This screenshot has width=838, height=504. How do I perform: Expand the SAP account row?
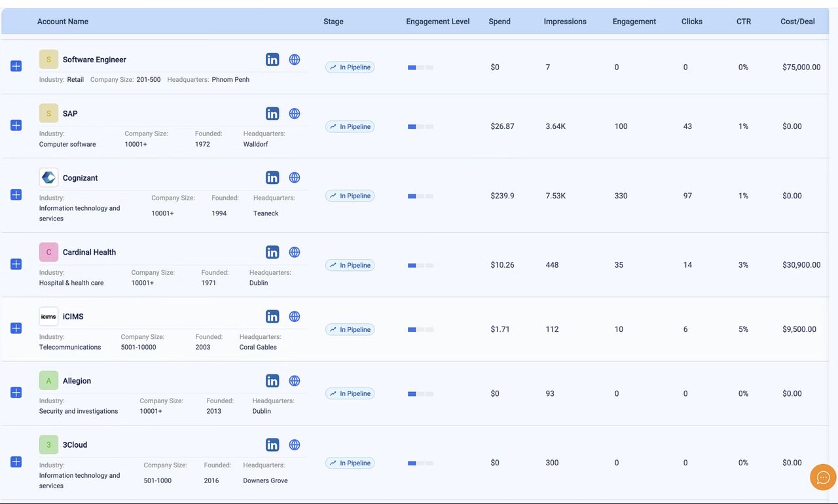[16, 125]
